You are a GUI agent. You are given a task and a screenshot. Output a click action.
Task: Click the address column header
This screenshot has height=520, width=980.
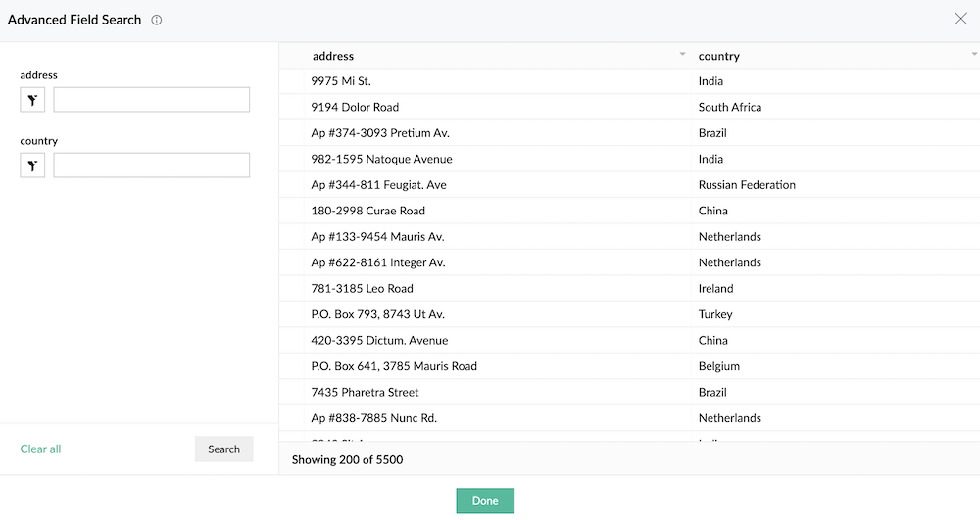coord(333,56)
